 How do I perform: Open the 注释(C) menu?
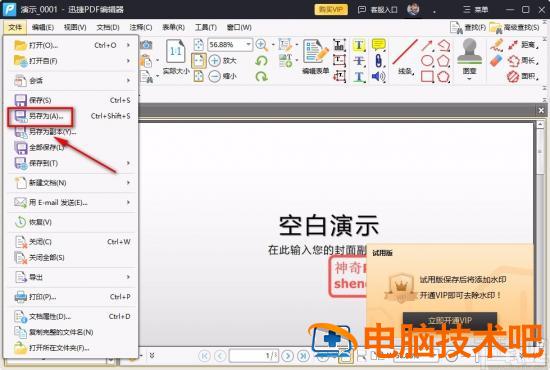[x=140, y=27]
